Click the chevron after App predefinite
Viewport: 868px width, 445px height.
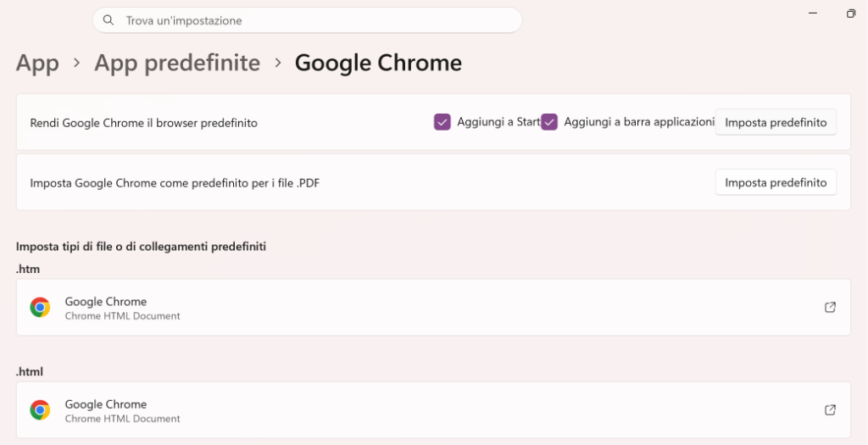pos(278,63)
